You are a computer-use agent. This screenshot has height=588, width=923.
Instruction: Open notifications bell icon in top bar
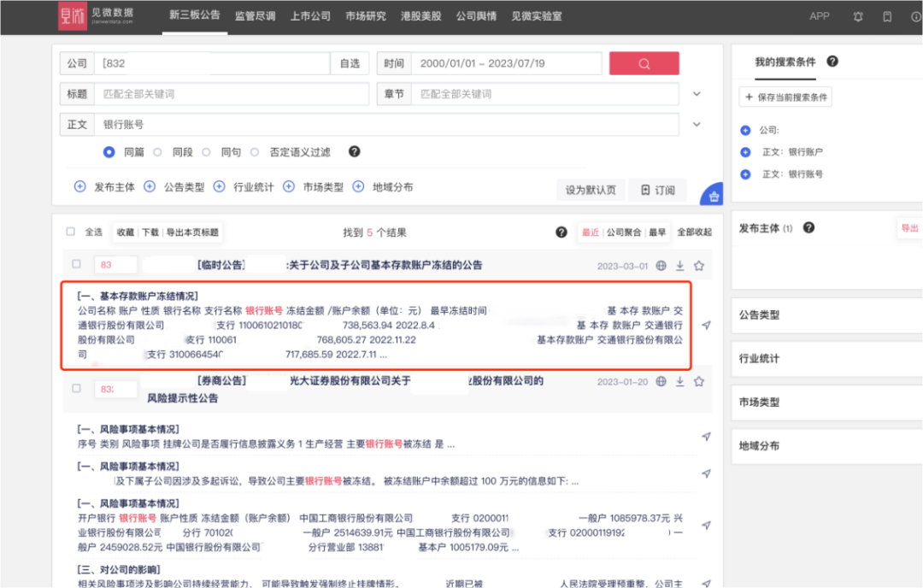858,16
